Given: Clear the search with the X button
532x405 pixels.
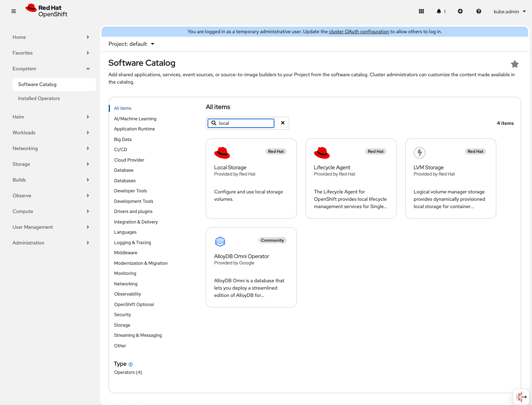Looking at the screenshot, I should 282,123.
